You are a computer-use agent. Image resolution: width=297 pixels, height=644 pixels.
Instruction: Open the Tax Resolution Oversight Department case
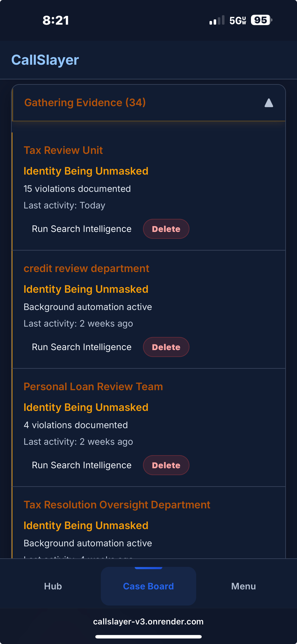(x=116, y=504)
